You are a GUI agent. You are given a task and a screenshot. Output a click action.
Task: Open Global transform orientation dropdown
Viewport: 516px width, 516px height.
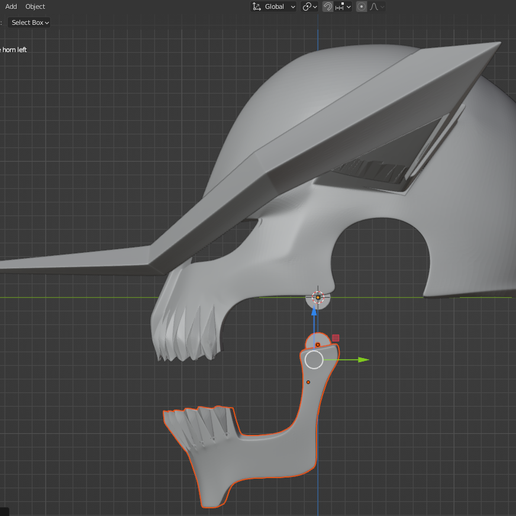click(274, 7)
